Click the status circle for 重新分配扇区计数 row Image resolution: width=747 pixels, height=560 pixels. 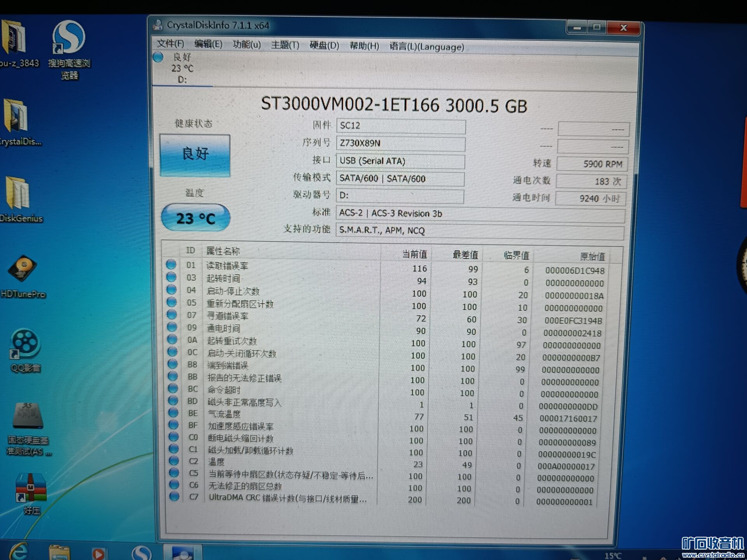[172, 302]
